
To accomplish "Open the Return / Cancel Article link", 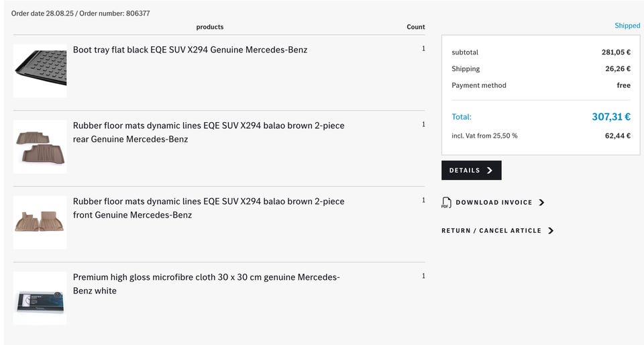I will 491,231.
